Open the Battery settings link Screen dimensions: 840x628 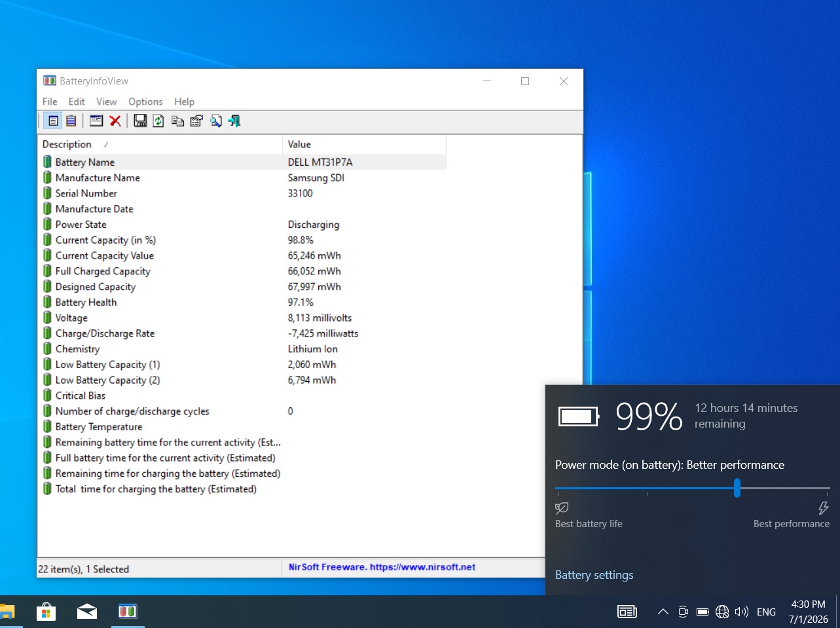594,575
